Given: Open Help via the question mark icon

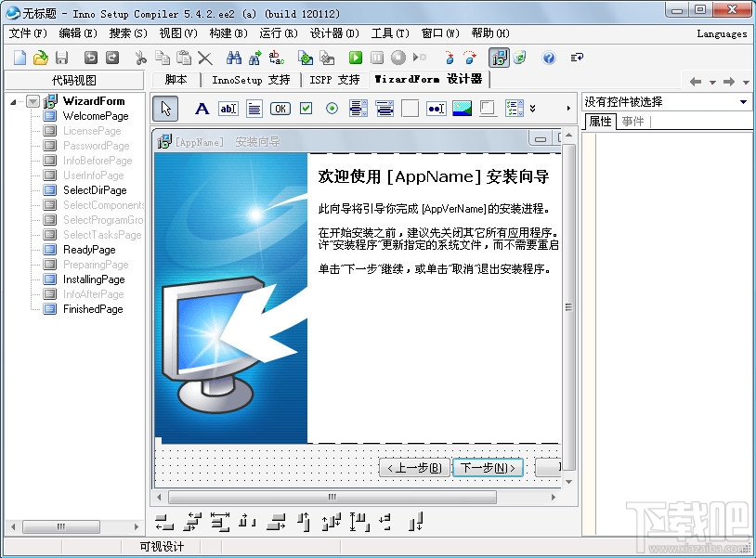Looking at the screenshot, I should (x=550, y=57).
